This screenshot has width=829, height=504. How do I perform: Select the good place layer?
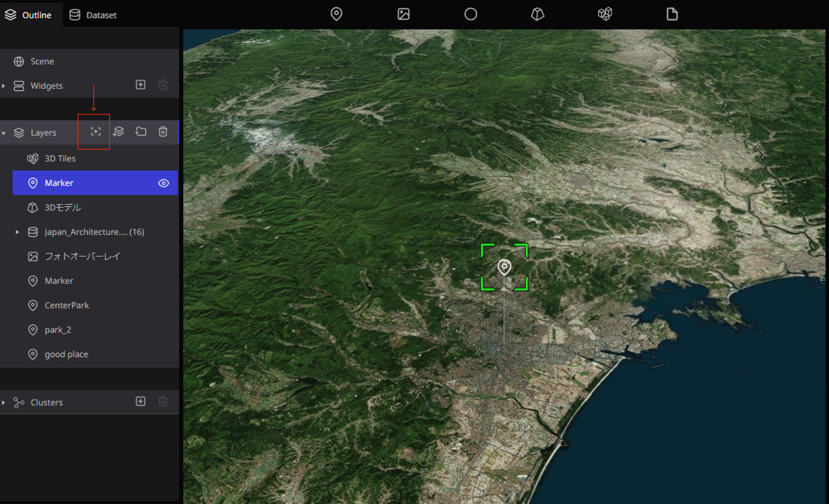point(95,354)
